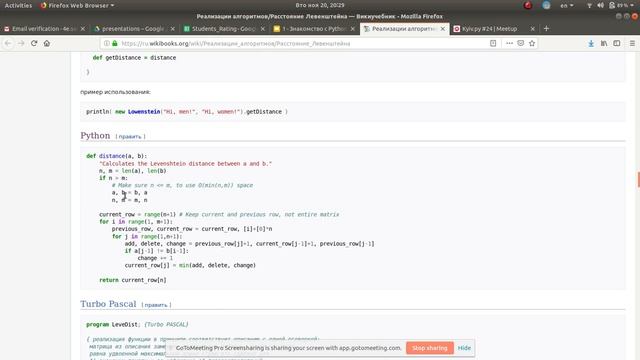640x360 pixels.
Task: Click 'def getDistance = distance' line
Action: tap(134, 58)
